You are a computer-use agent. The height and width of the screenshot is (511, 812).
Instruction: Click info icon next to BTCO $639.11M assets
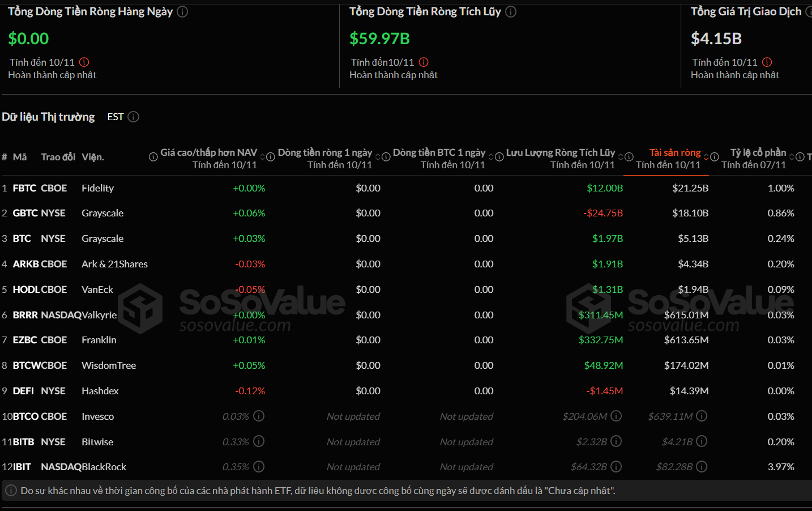(702, 416)
